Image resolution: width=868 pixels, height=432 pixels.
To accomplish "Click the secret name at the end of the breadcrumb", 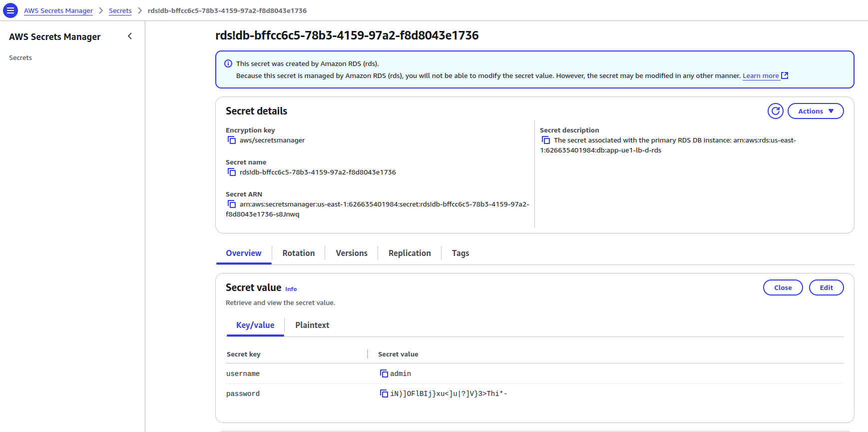I will [x=227, y=10].
